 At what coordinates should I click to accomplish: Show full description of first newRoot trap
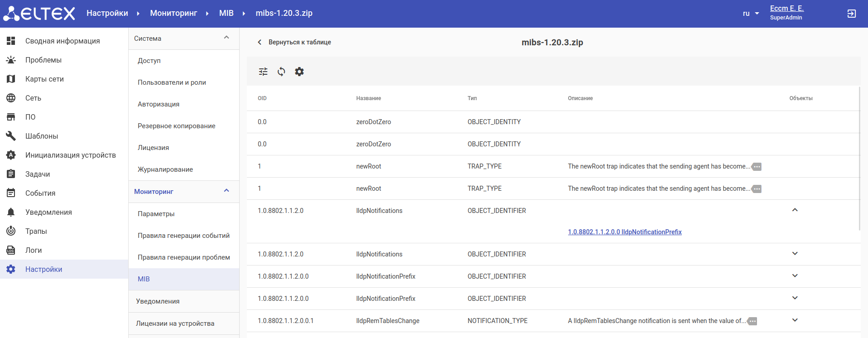pyautogui.click(x=757, y=167)
